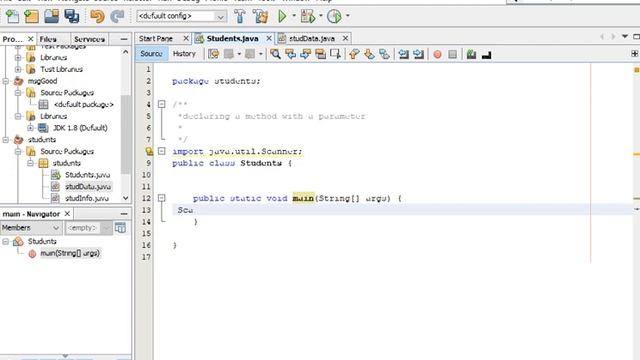The width and height of the screenshot is (640, 360).
Task: Find previous occurrence icon
Action: pos(291,54)
